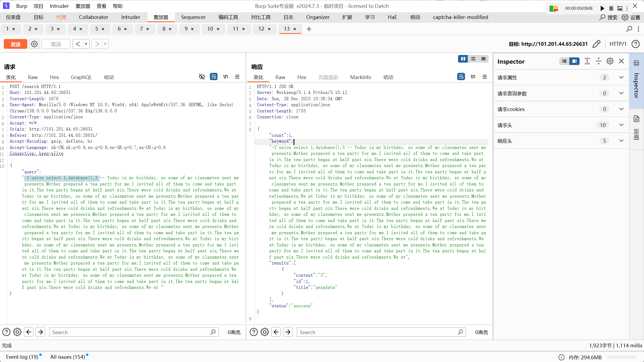Open Inspector settings gear
644x362 pixels.
tap(610, 61)
